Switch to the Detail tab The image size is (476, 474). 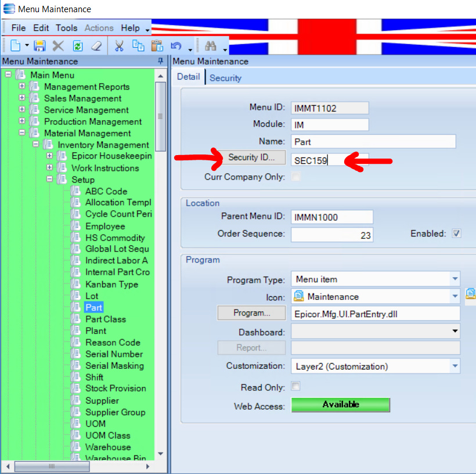click(x=188, y=77)
